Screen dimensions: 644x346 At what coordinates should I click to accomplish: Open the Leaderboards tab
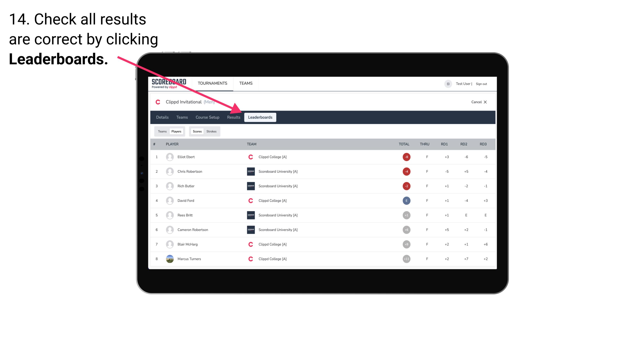(260, 117)
